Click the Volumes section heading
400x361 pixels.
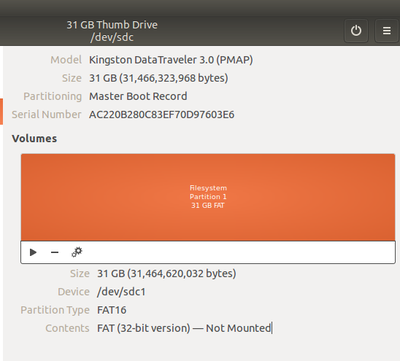tap(34, 138)
